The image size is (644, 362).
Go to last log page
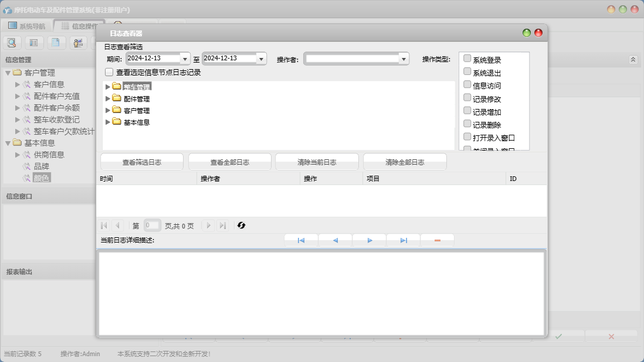click(223, 226)
